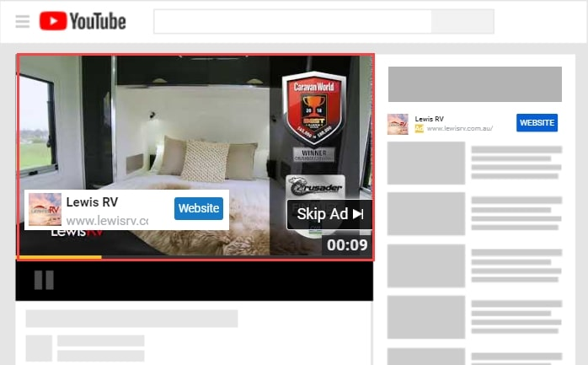Click the Lewis RV title in the video overlay
This screenshot has height=365, width=588.
point(92,201)
